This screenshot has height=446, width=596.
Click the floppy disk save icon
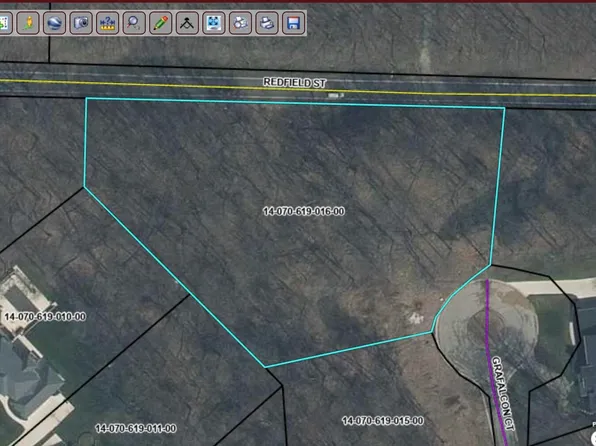pos(293,23)
